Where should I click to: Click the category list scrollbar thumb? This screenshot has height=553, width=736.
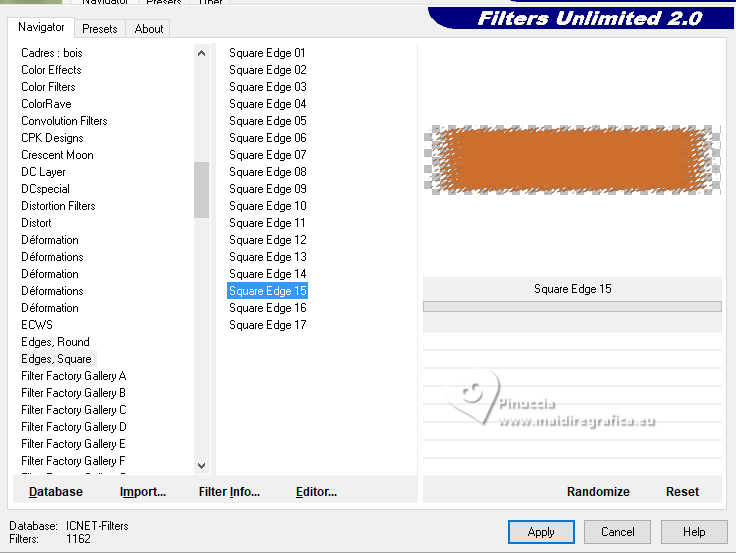click(201, 190)
